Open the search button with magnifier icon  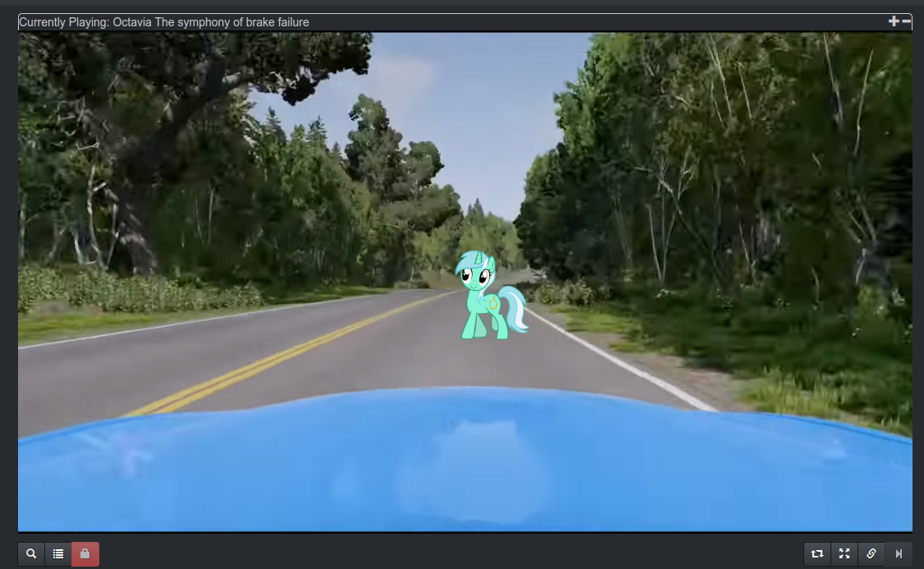coord(31,554)
